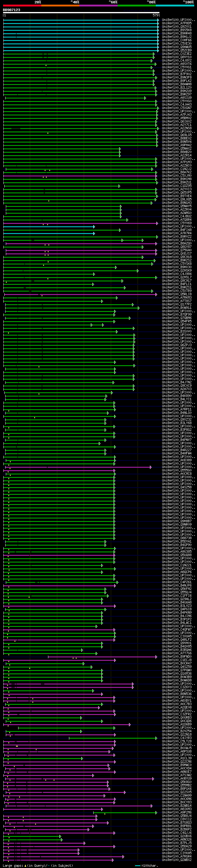
Task: Click the purple alignment bar for UniRef100_C5XJM0
Action: (80, 176)
